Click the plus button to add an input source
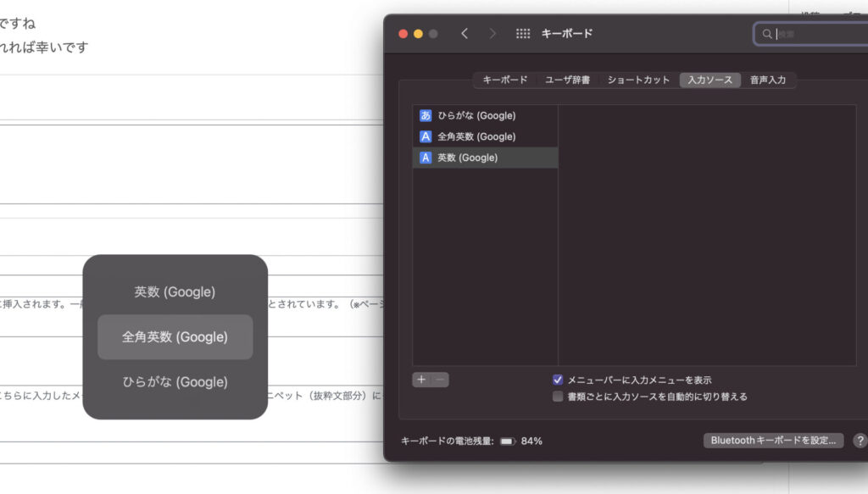Viewport: 868px width, 494px height. coord(421,380)
